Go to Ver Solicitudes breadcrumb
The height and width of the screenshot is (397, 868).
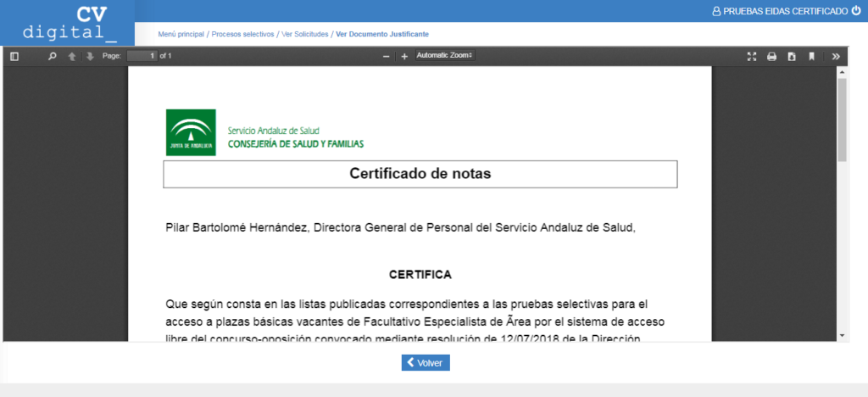pos(305,34)
